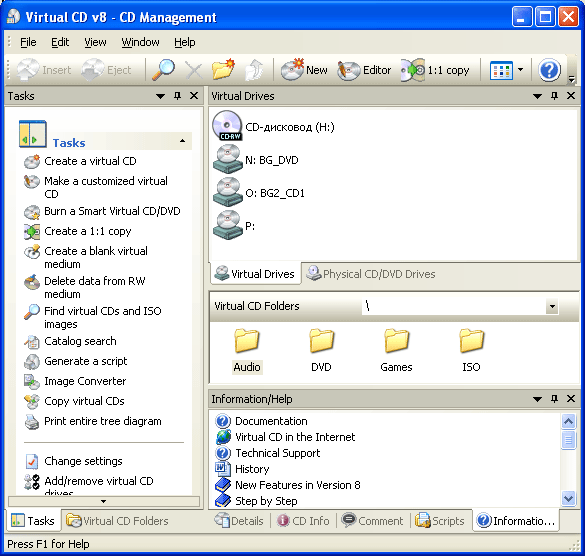Click the Find magnifier icon in toolbar

(163, 69)
